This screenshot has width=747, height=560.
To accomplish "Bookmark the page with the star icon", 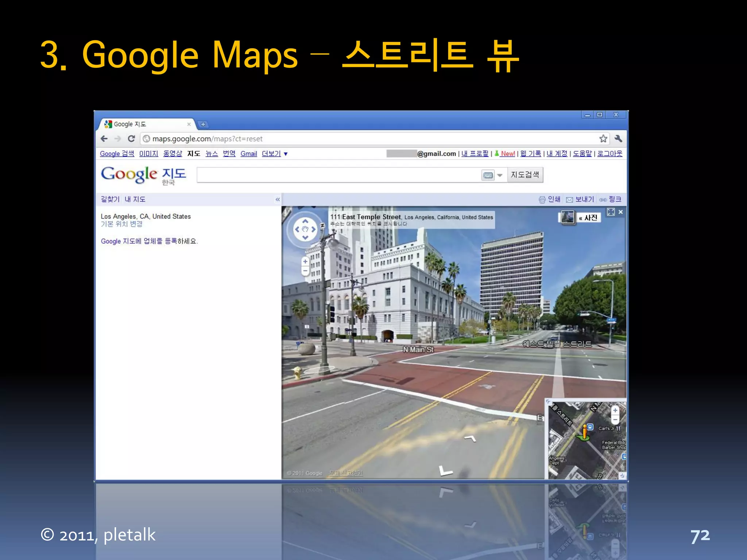I will click(603, 139).
